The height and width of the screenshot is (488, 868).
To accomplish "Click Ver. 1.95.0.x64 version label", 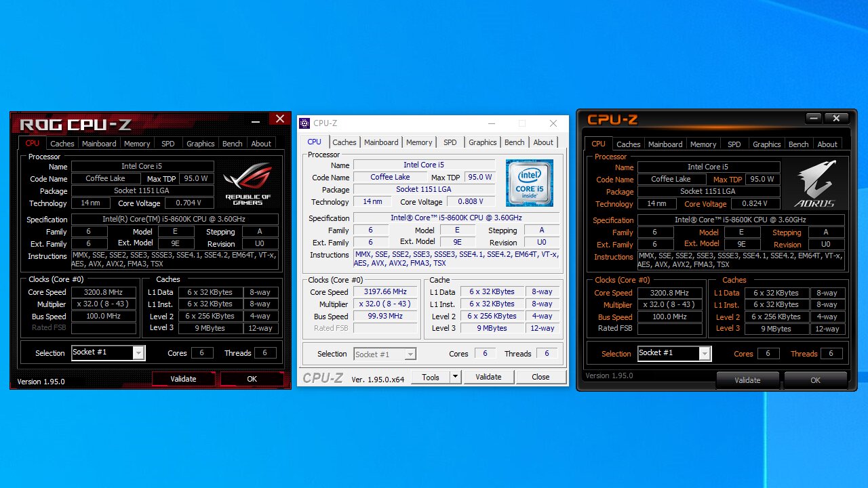I will point(378,380).
